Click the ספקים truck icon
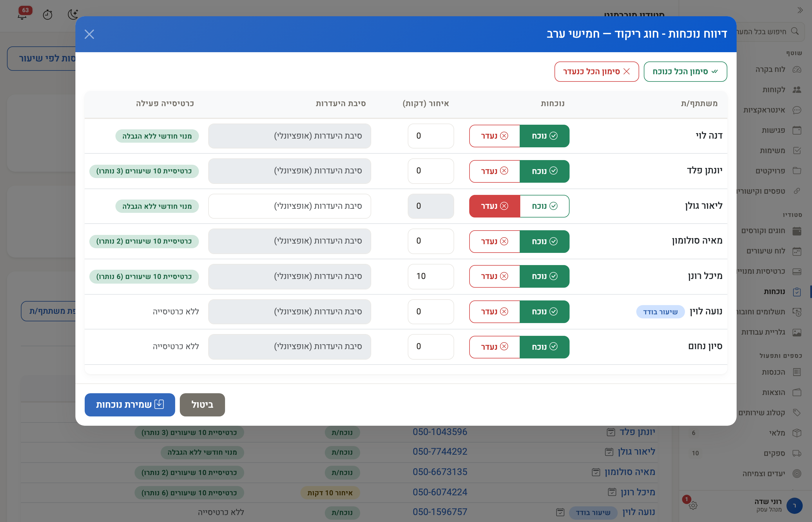The image size is (812, 522). [797, 453]
